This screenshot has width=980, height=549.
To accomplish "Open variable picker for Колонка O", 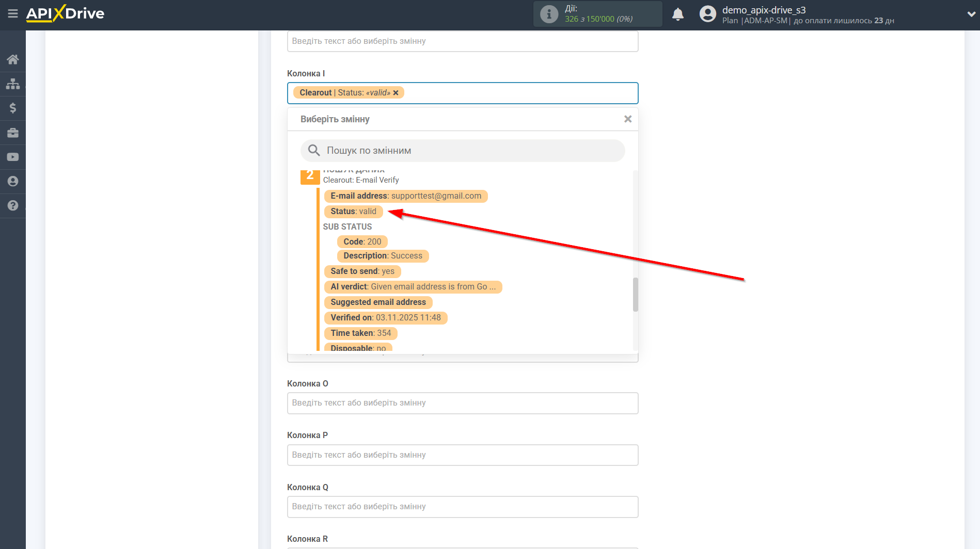I will coord(463,403).
